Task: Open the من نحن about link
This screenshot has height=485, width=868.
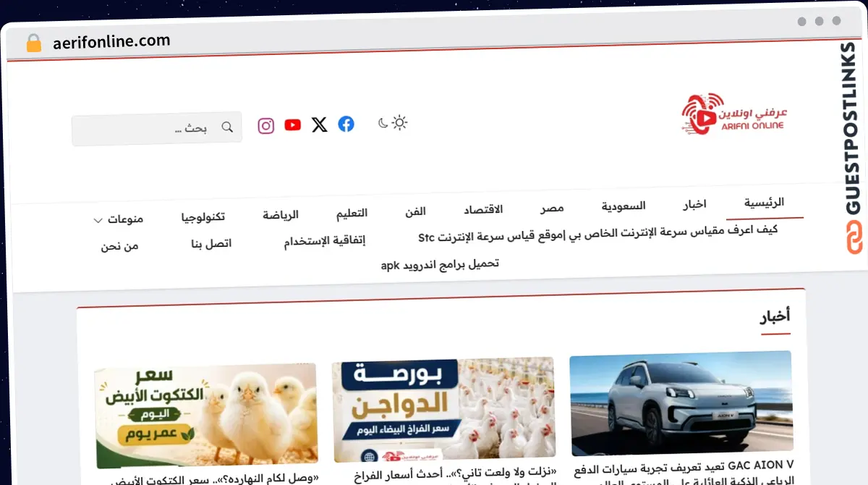Action: [x=119, y=246]
